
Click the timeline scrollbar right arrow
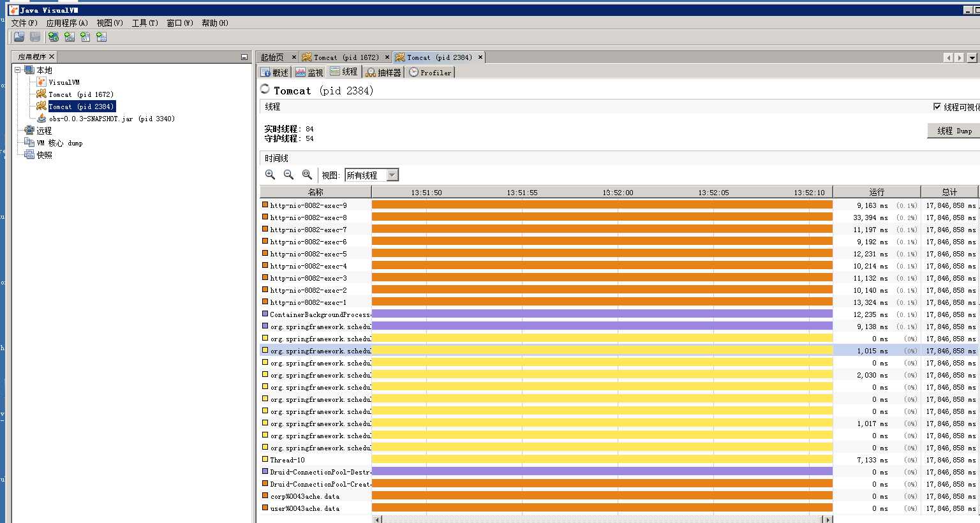pos(828,519)
